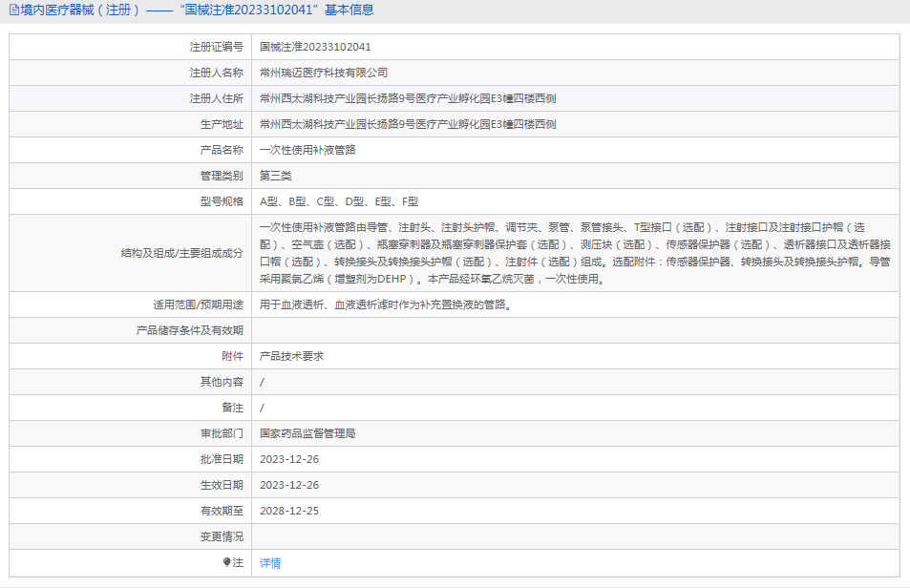Click the 附件 label
Screen dimensions: 910x588
(x=233, y=357)
